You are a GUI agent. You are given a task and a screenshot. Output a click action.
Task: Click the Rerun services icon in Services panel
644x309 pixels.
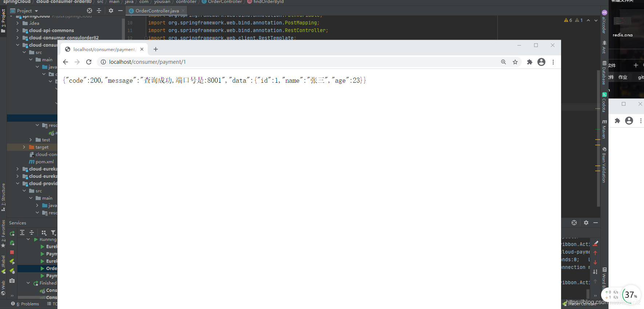click(x=12, y=233)
